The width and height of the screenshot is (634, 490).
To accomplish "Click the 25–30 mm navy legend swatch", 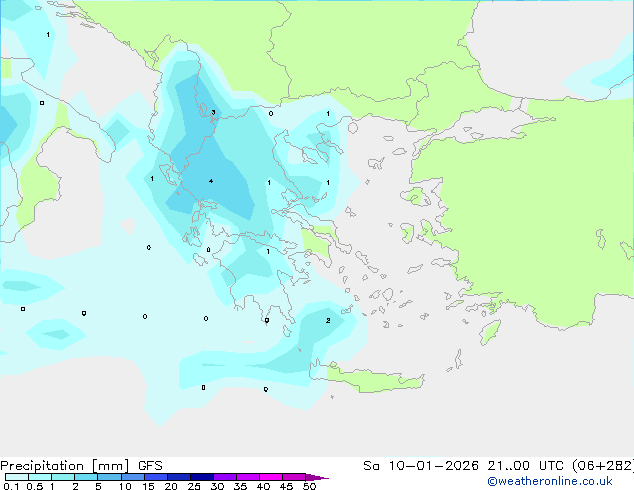I will click(x=202, y=477).
